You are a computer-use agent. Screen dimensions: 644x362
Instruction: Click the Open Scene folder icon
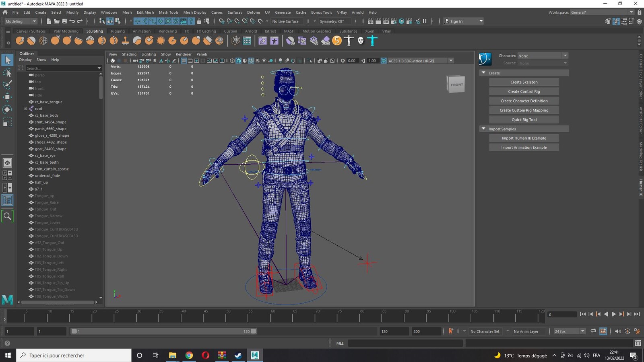56,21
